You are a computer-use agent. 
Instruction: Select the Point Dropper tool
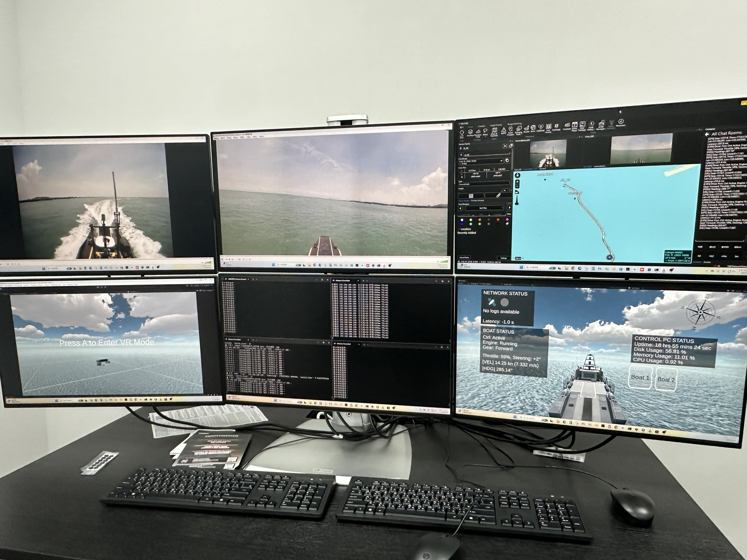click(511, 128)
